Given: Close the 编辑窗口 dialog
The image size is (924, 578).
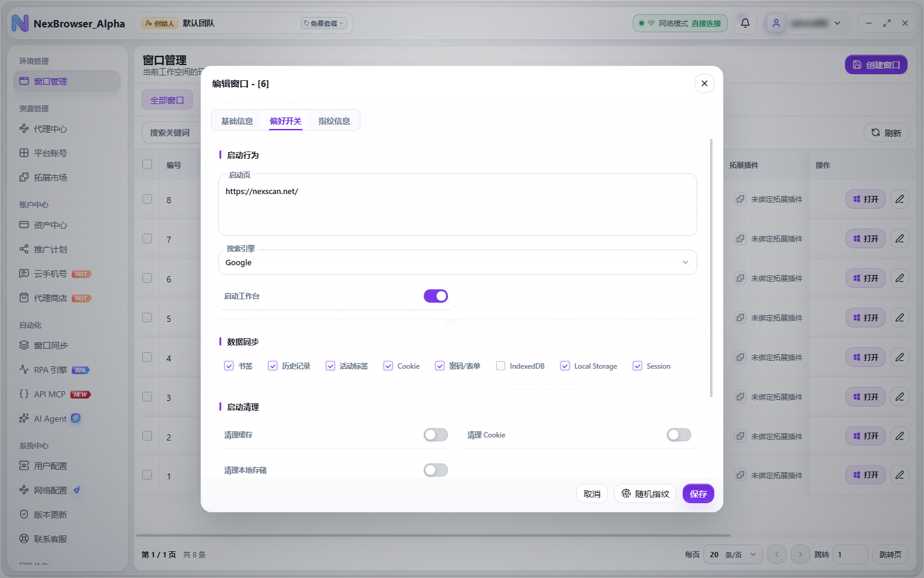Looking at the screenshot, I should pos(704,83).
